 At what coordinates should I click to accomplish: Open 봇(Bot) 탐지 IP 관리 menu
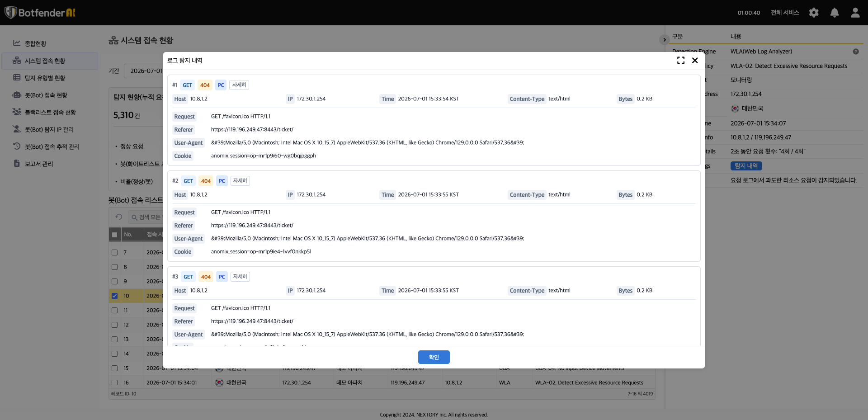(x=50, y=129)
